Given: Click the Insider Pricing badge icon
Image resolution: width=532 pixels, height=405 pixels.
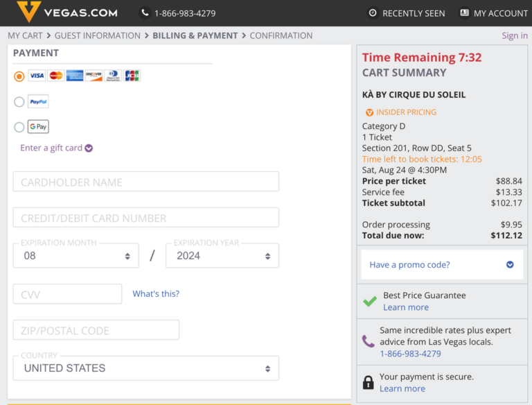Looking at the screenshot, I should click(x=369, y=112).
